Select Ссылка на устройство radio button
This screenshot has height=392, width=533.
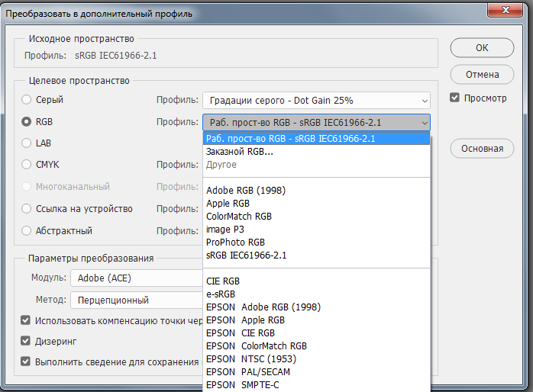click(x=26, y=208)
